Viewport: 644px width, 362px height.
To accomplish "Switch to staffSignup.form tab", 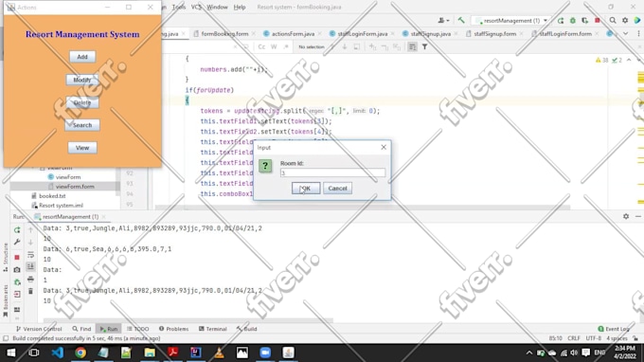I will pos(494,34).
